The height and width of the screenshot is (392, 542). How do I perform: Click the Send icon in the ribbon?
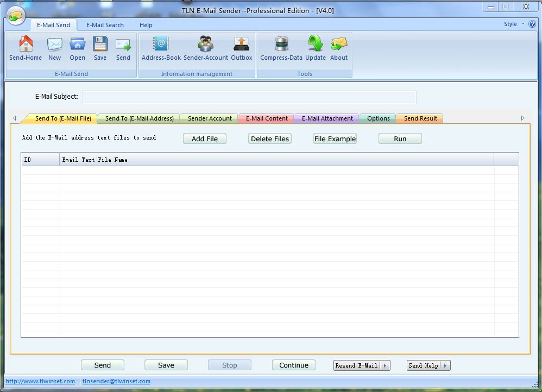pyautogui.click(x=123, y=48)
